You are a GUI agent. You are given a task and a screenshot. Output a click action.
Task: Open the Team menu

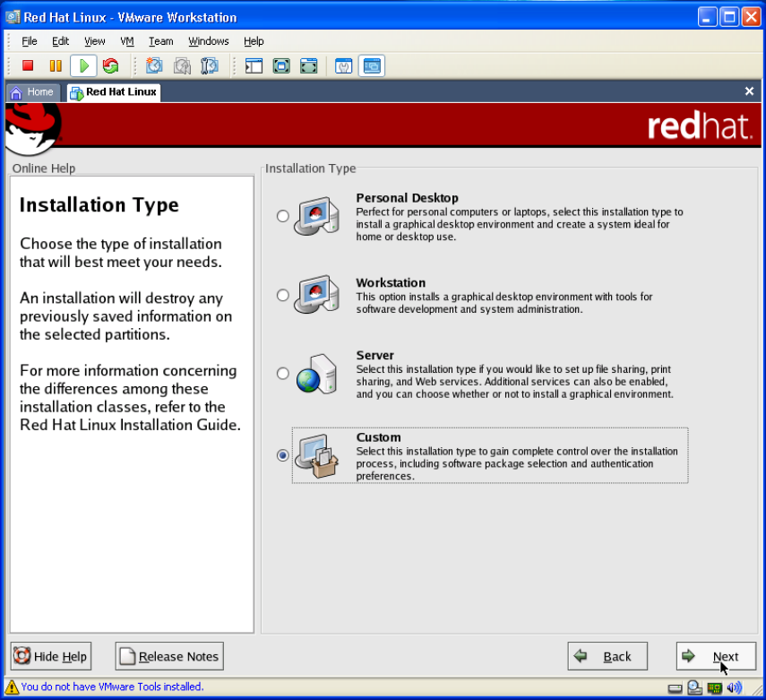(160, 41)
